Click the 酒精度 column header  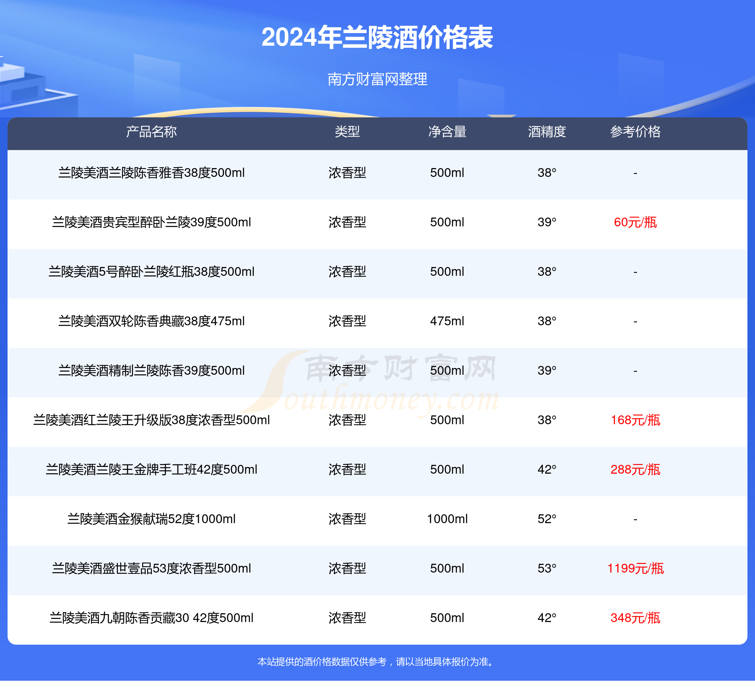[547, 132]
